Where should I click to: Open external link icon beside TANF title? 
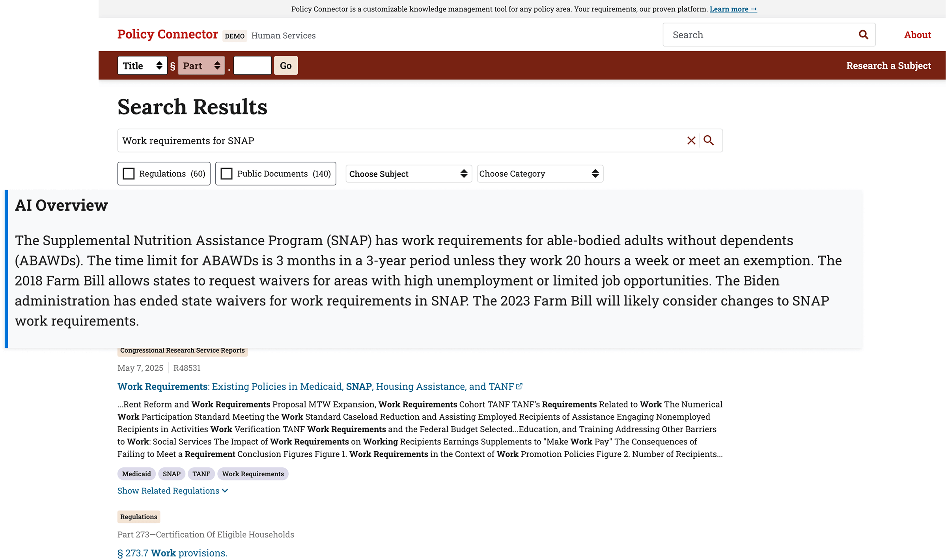point(519,386)
